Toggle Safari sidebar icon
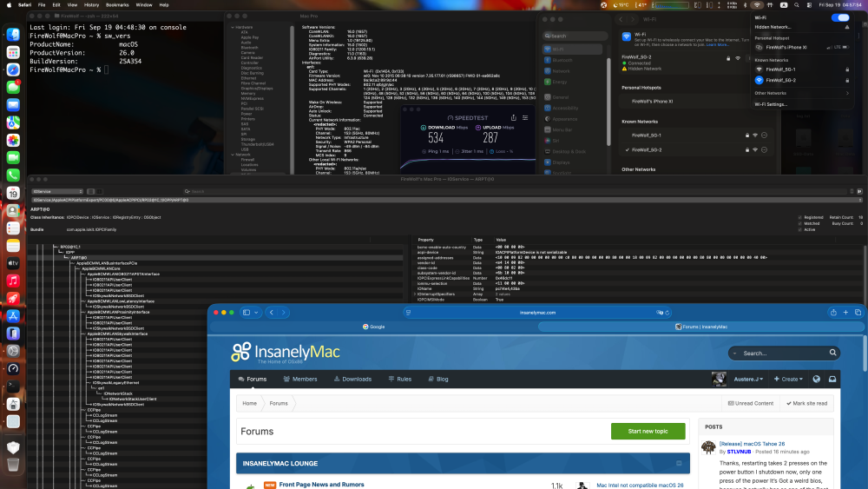 [247, 313]
